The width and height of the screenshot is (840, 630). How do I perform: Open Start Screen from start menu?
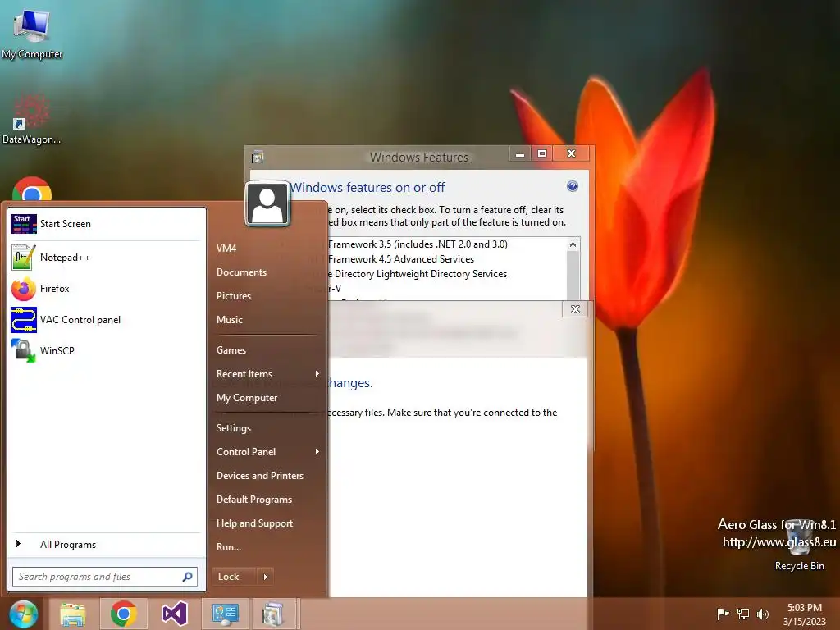[x=106, y=224]
